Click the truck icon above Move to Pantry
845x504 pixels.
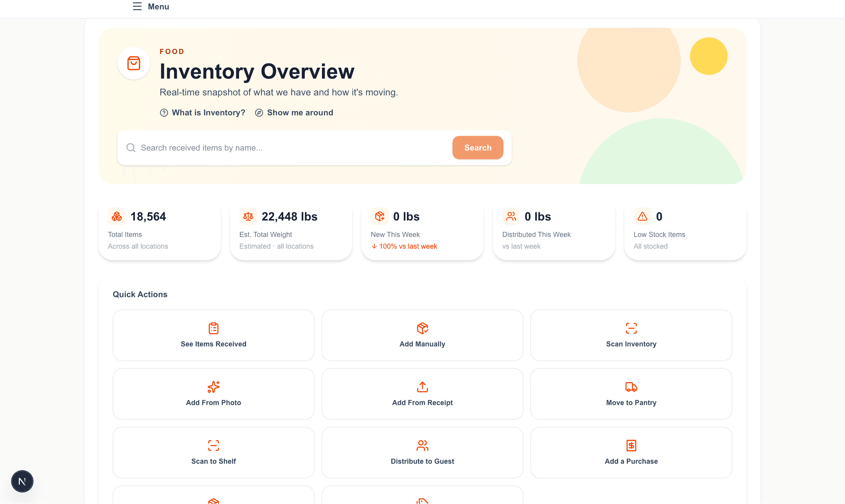tap(631, 387)
